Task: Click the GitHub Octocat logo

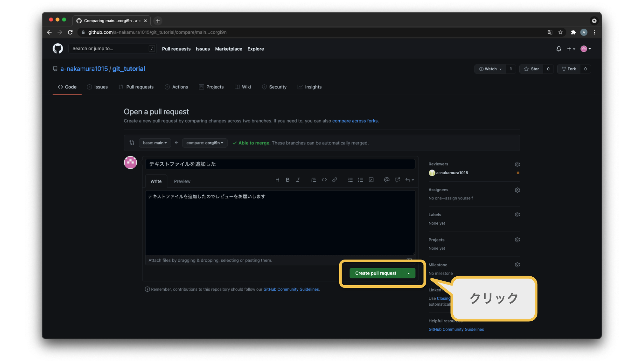Action: [58, 48]
